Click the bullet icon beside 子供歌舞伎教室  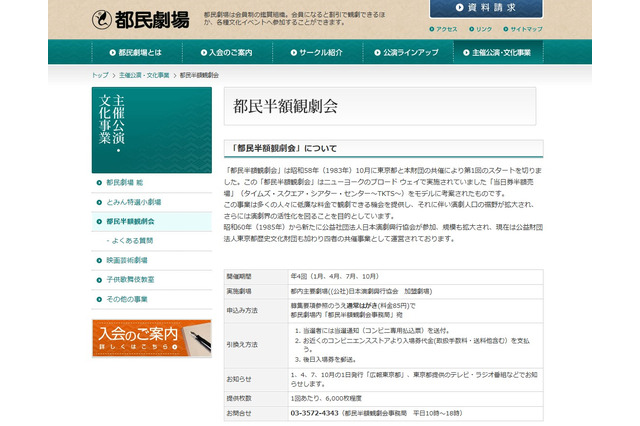(99, 280)
